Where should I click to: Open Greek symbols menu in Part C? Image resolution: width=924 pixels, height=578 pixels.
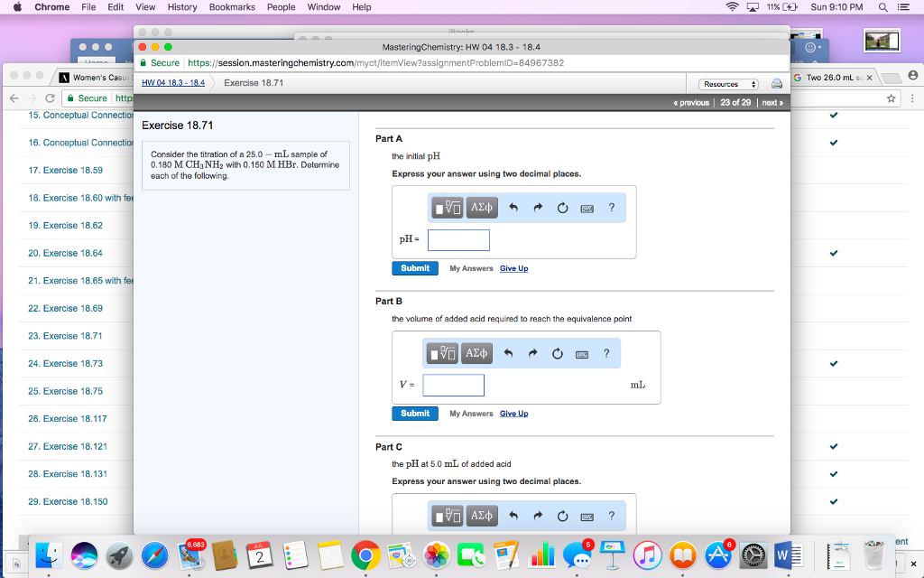pyautogui.click(x=482, y=516)
